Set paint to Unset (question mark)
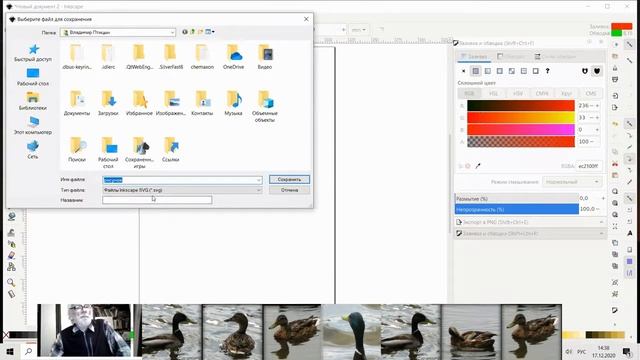640x360 pixels. coord(548,71)
